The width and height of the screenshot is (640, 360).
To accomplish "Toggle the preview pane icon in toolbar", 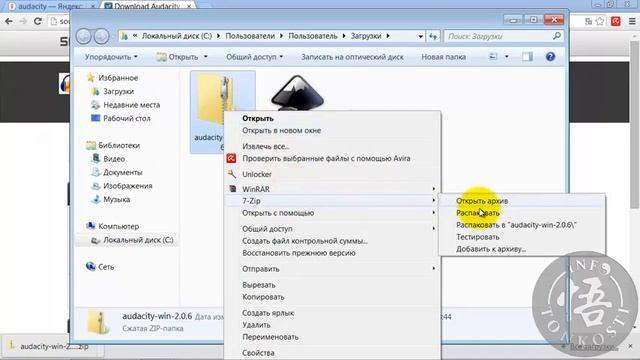I will tap(527, 57).
